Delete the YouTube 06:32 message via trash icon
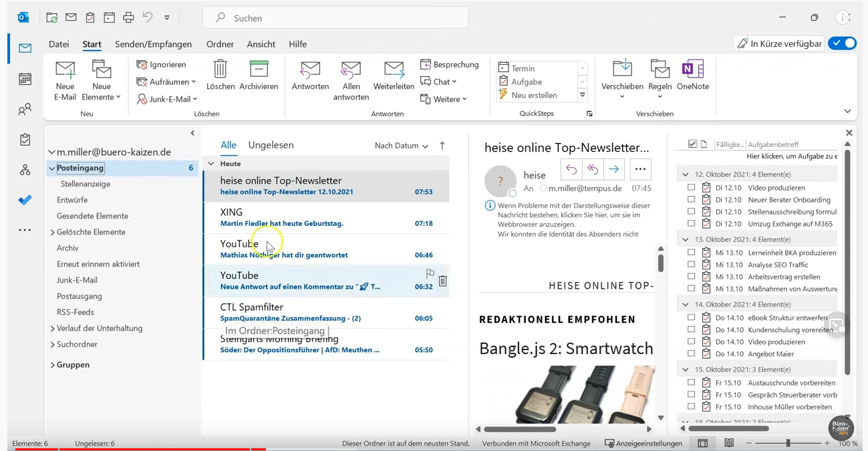 (x=442, y=281)
